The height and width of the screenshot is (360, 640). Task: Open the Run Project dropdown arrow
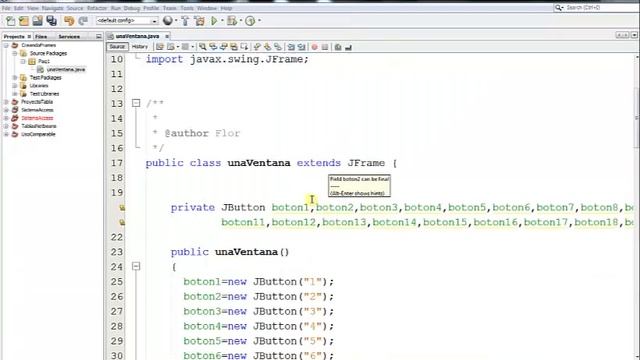pos(222,21)
